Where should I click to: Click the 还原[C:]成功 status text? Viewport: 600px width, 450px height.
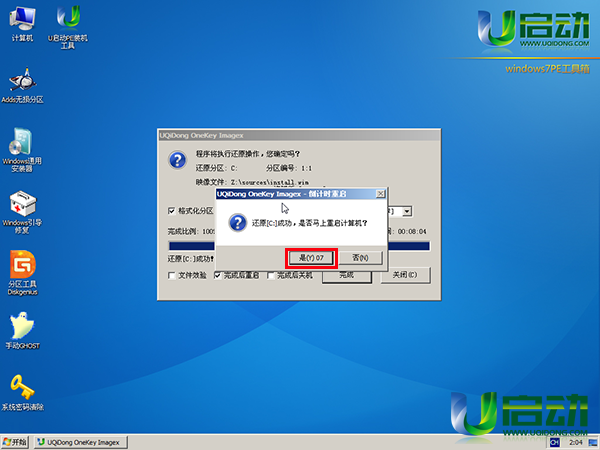pyautogui.click(x=191, y=259)
